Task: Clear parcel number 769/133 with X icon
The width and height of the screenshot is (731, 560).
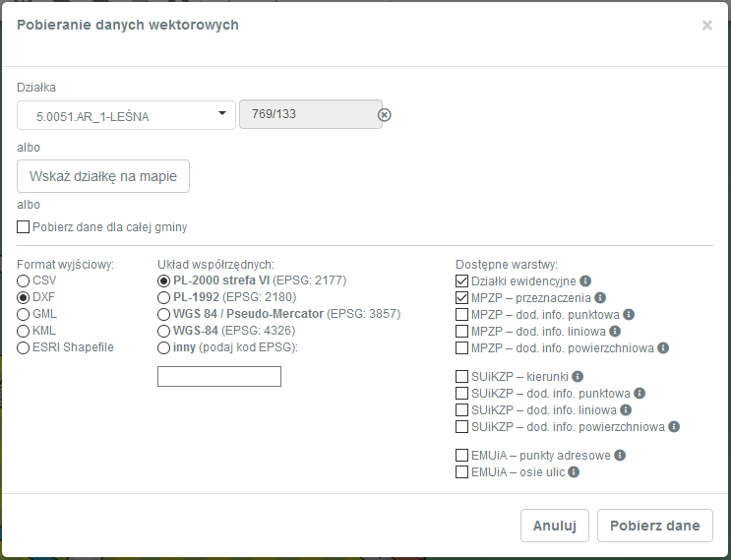Action: 385,114
